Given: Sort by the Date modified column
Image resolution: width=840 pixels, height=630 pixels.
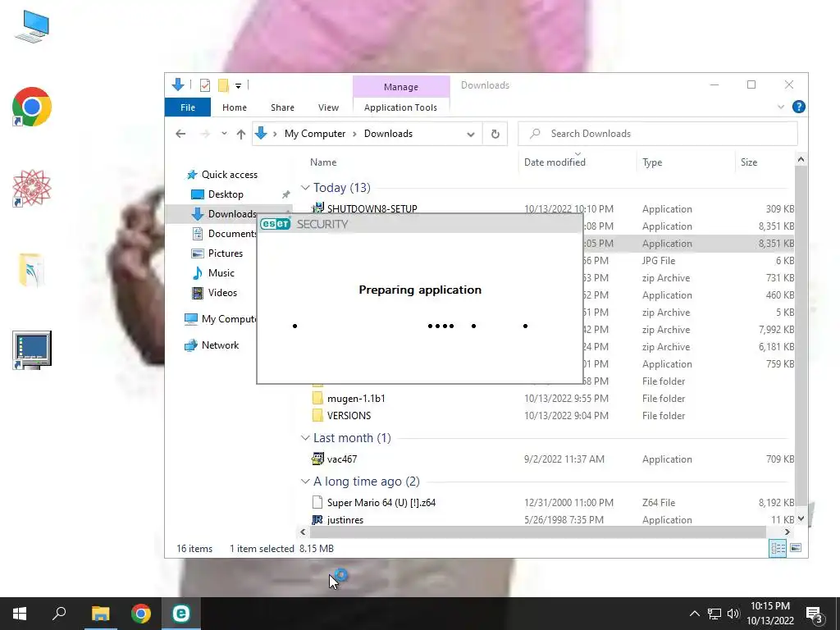Looking at the screenshot, I should pos(555,162).
